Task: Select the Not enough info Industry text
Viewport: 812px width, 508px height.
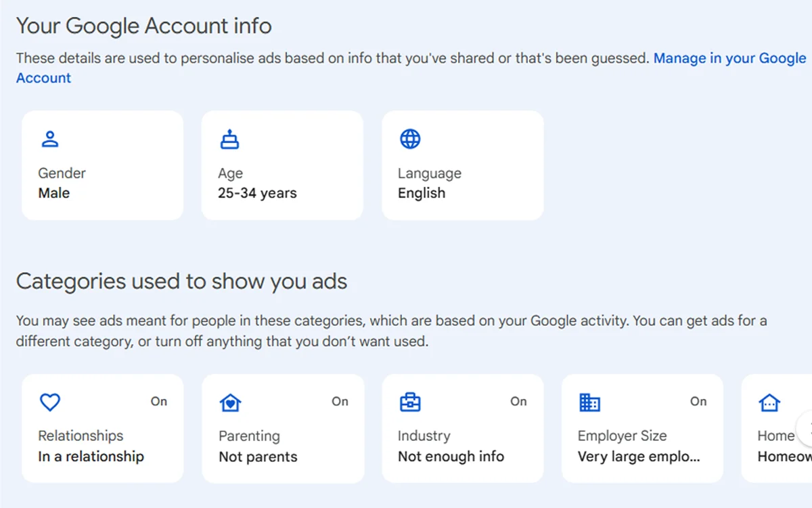Action: pos(451,457)
